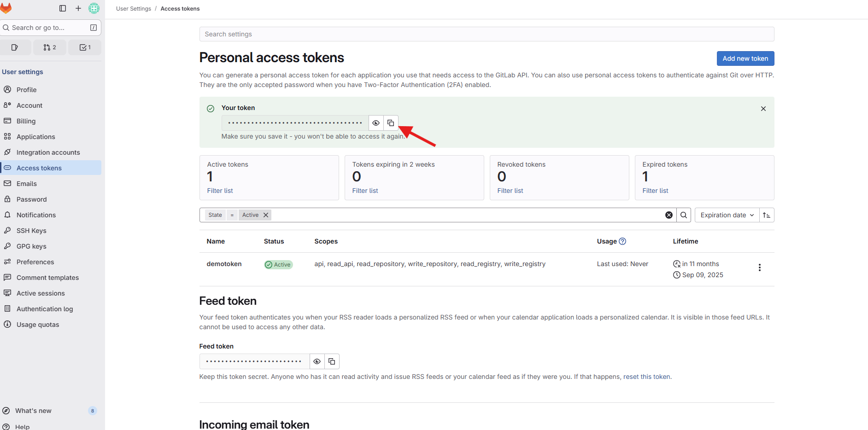Run the token filter search magnifier

[684, 215]
